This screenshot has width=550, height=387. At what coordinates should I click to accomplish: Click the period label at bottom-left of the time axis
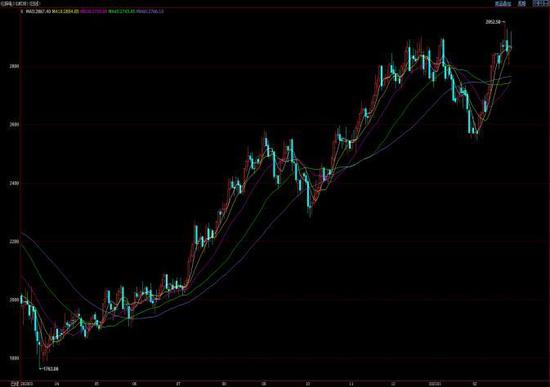point(14,384)
